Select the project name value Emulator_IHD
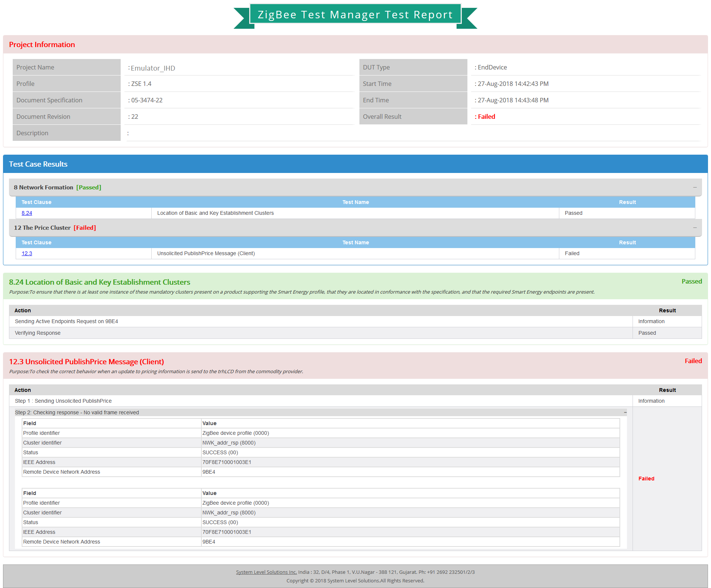The image size is (711, 588). [153, 68]
